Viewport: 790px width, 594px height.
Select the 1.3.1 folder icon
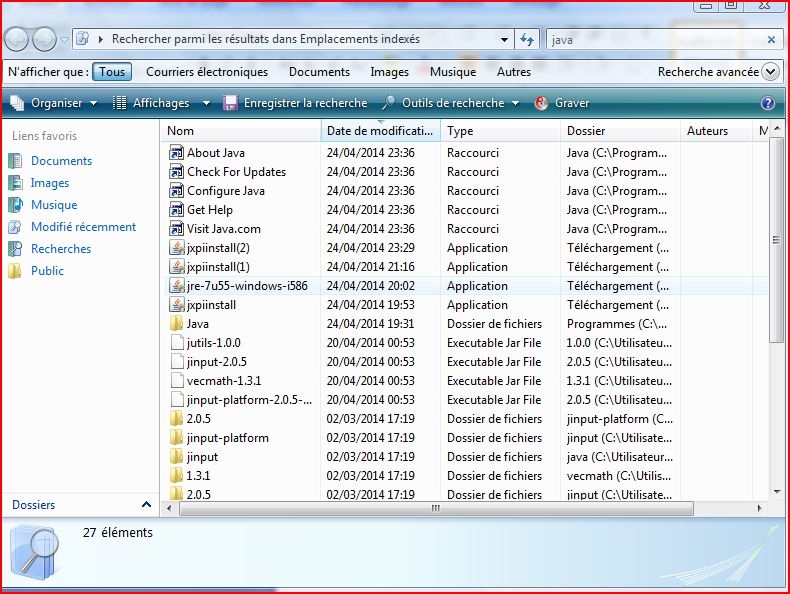(176, 476)
